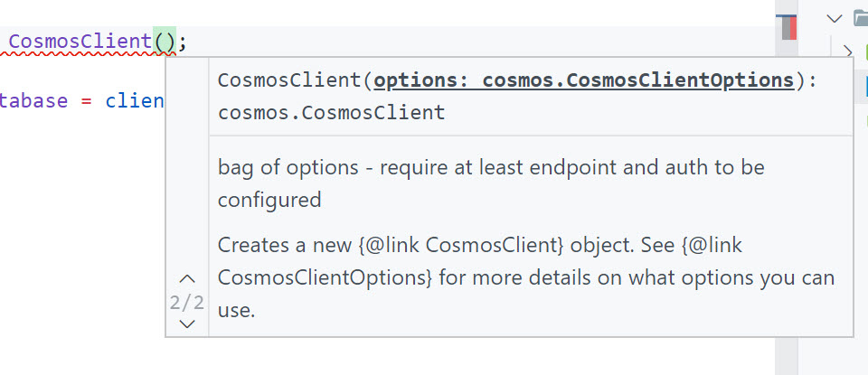The height and width of the screenshot is (375, 868).
Task: Show the next signature overload using down chevron
Action: click(x=187, y=323)
